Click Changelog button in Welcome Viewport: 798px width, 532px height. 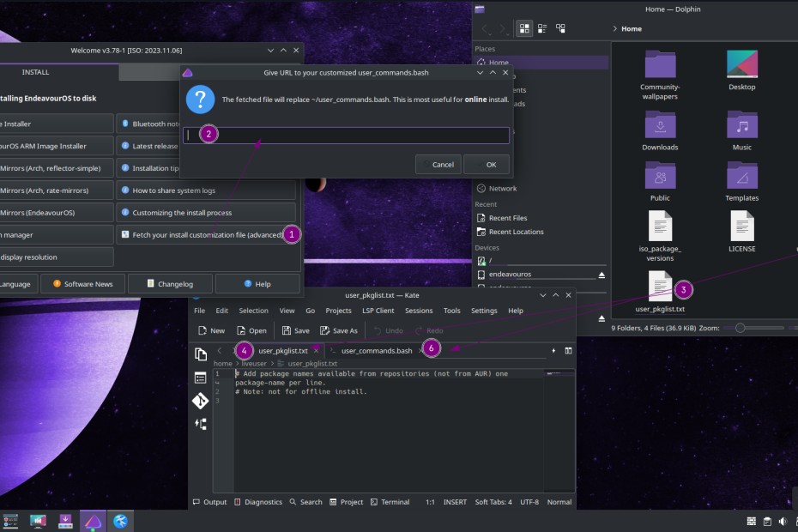171,284
